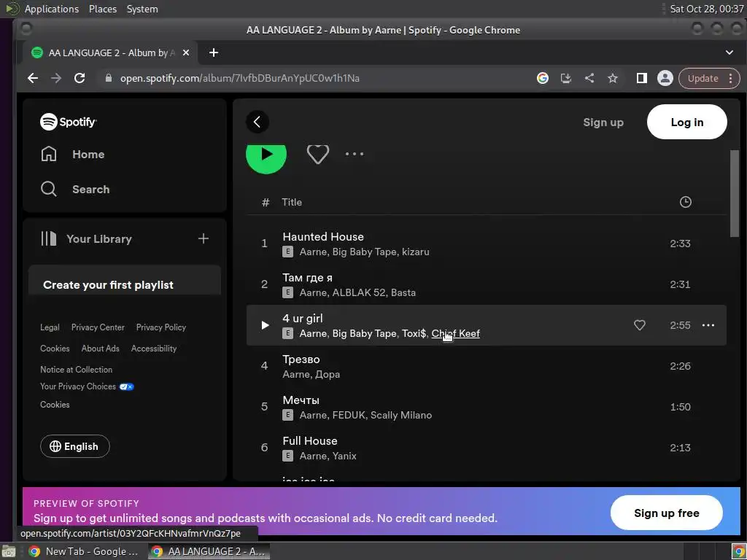Open Applications menu
This screenshot has width=747, height=560.
point(52,9)
